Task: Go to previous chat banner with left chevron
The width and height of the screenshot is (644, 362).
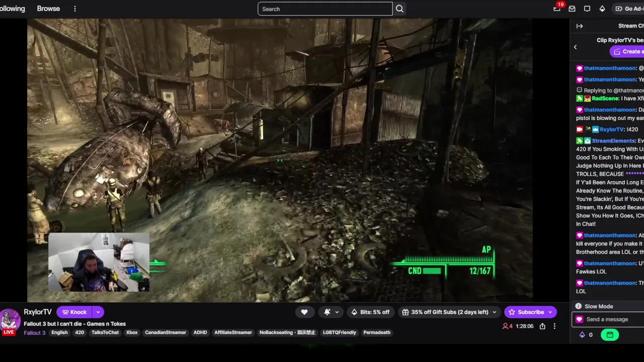Action: tap(575, 47)
